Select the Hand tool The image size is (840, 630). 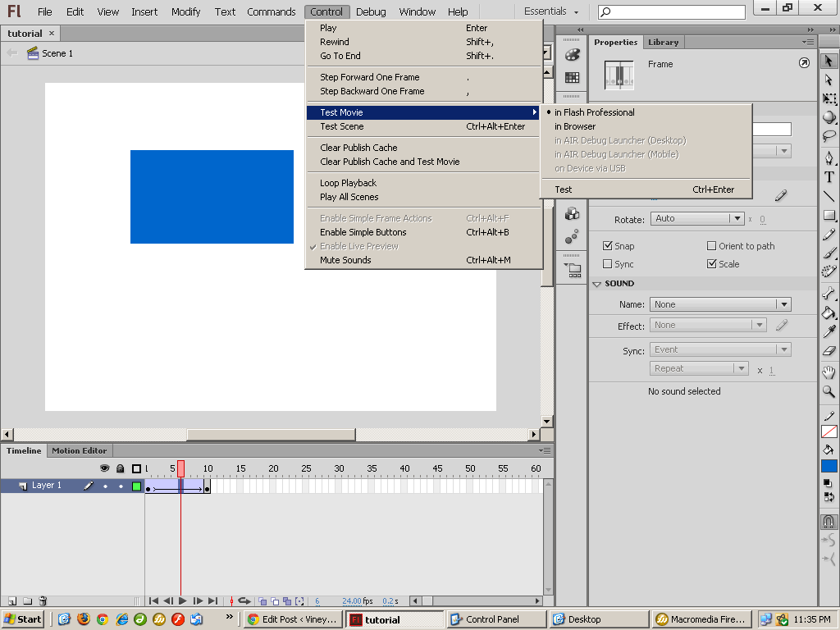tap(829, 372)
